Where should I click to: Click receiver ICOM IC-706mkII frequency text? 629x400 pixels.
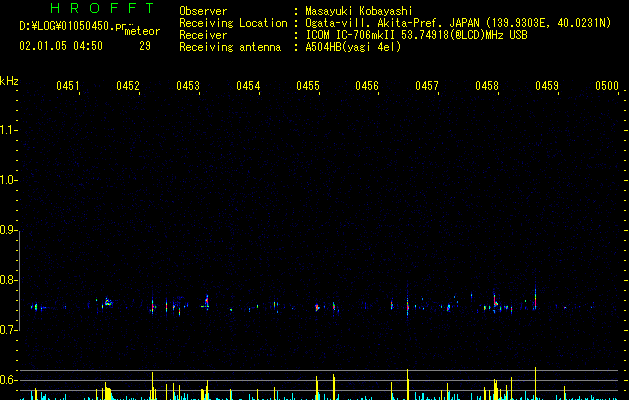pos(416,35)
